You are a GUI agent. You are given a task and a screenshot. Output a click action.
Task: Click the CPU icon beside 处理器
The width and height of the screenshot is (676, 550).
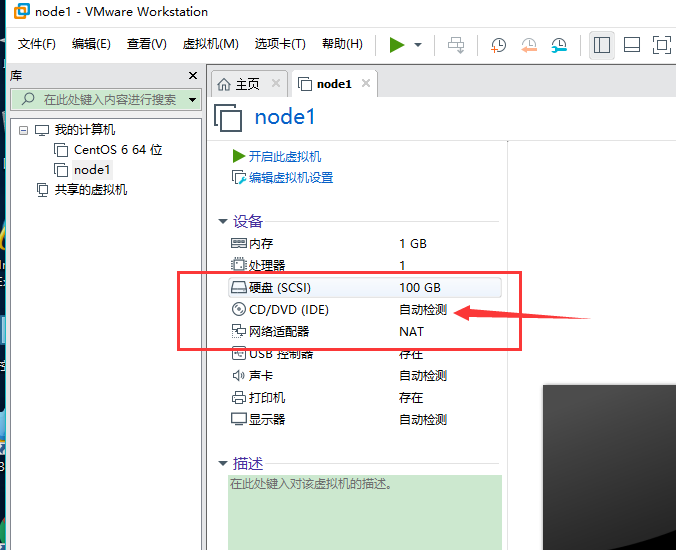[239, 264]
